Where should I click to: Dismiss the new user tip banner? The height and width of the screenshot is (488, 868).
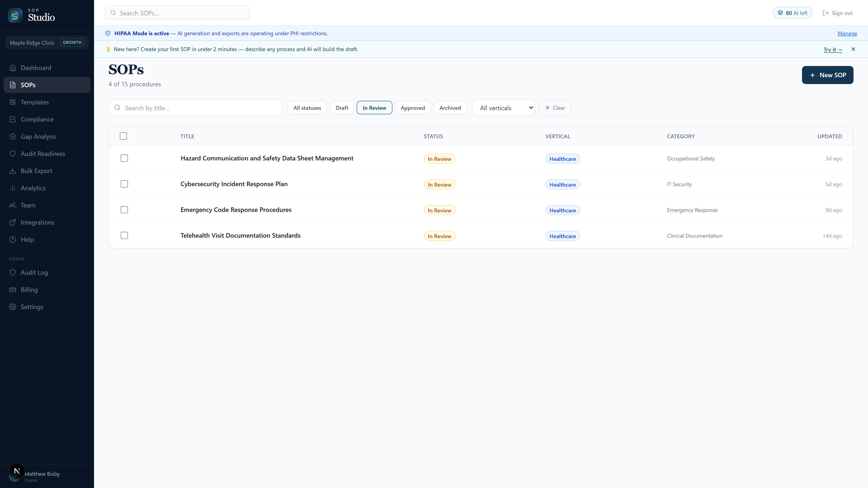(x=853, y=49)
